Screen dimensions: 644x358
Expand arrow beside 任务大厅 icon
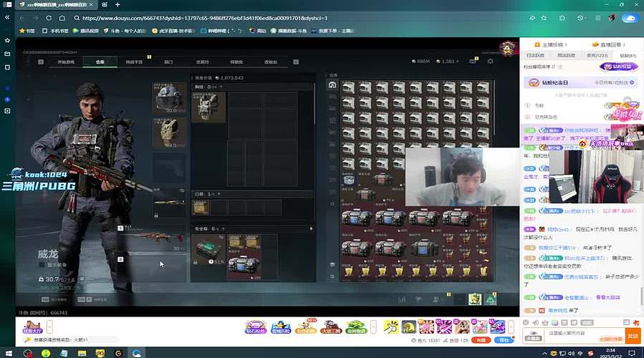[49, 326]
